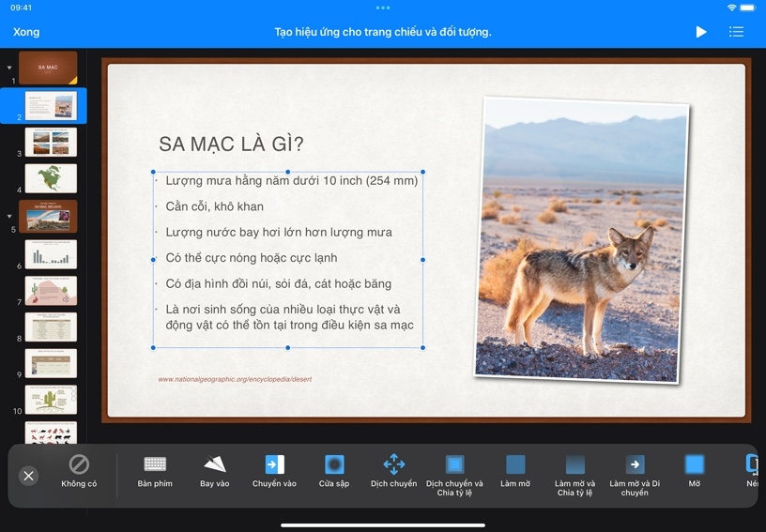The height and width of the screenshot is (532, 766).
Task: Collapse the slide 1 group triangle
Action: pyautogui.click(x=9, y=68)
